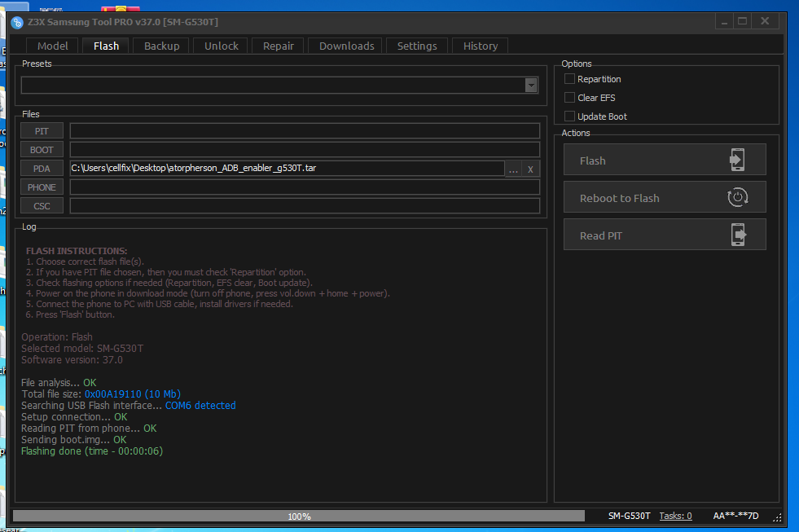Click the empty CSC file path field

(x=305, y=206)
